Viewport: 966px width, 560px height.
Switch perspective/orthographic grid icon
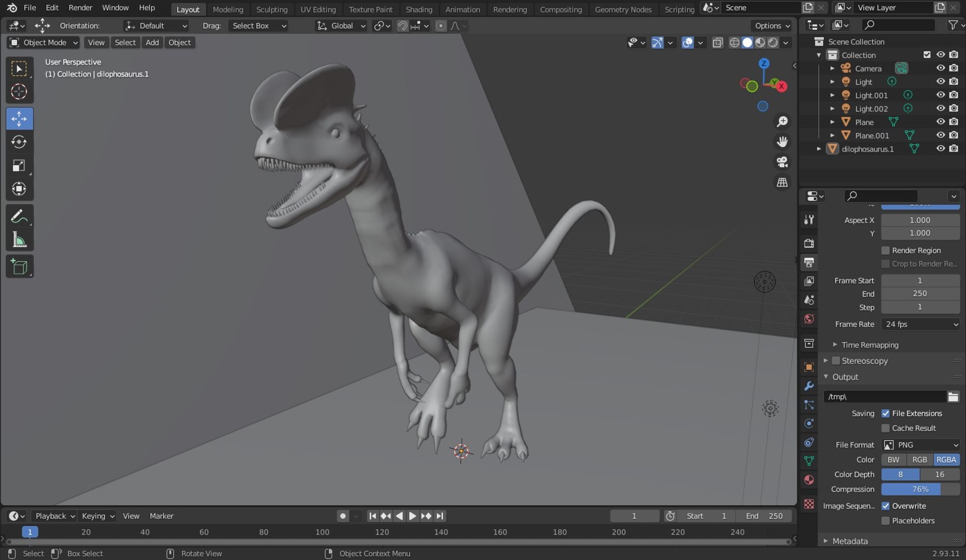pyautogui.click(x=782, y=182)
